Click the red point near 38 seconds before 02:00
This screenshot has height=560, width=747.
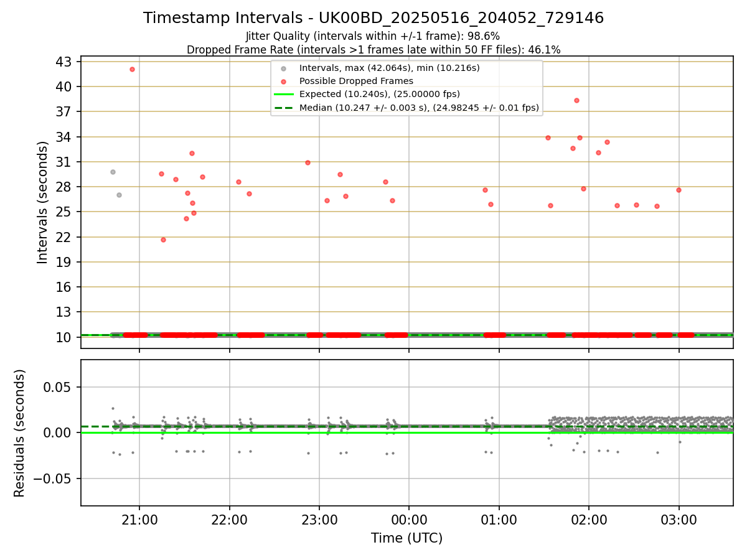[576, 100]
